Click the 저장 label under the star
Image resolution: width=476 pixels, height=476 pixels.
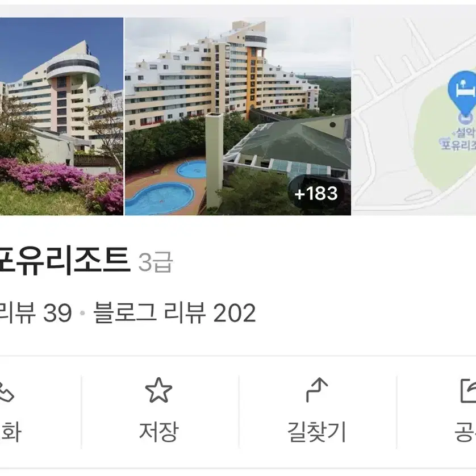coord(158,431)
